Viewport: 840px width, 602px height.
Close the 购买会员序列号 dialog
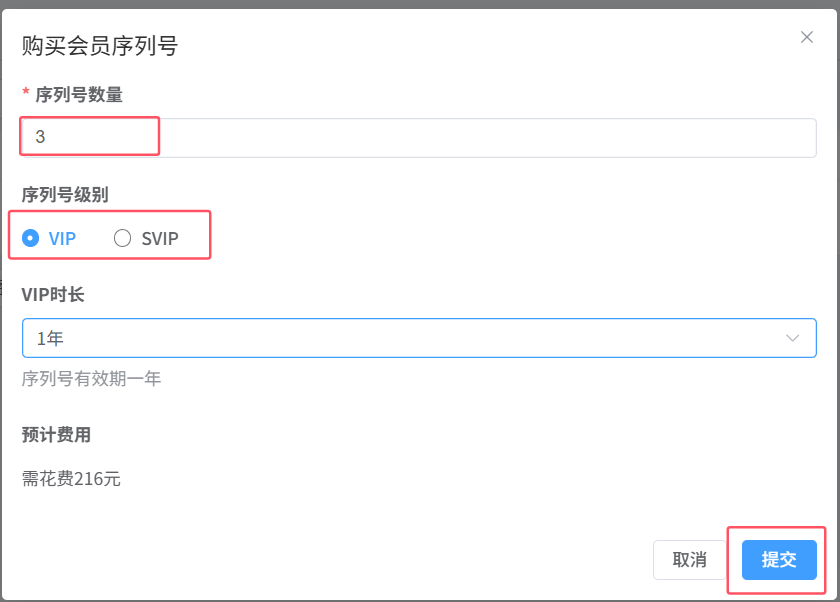point(807,37)
